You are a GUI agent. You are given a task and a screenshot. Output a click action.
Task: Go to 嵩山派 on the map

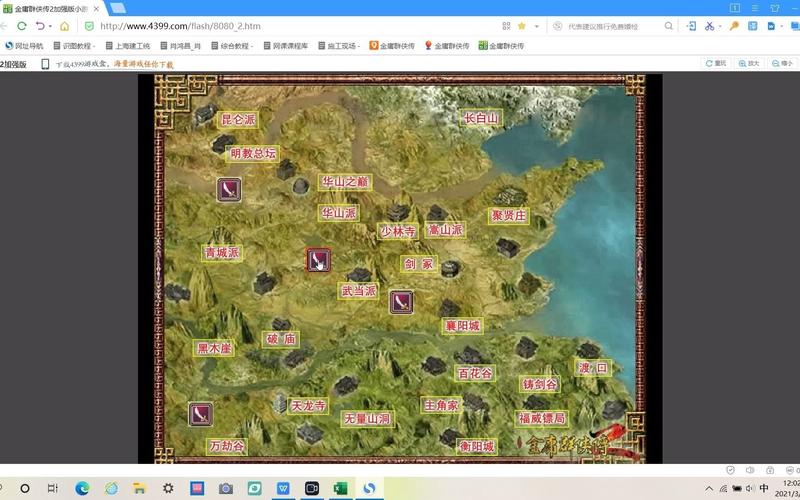point(445,230)
